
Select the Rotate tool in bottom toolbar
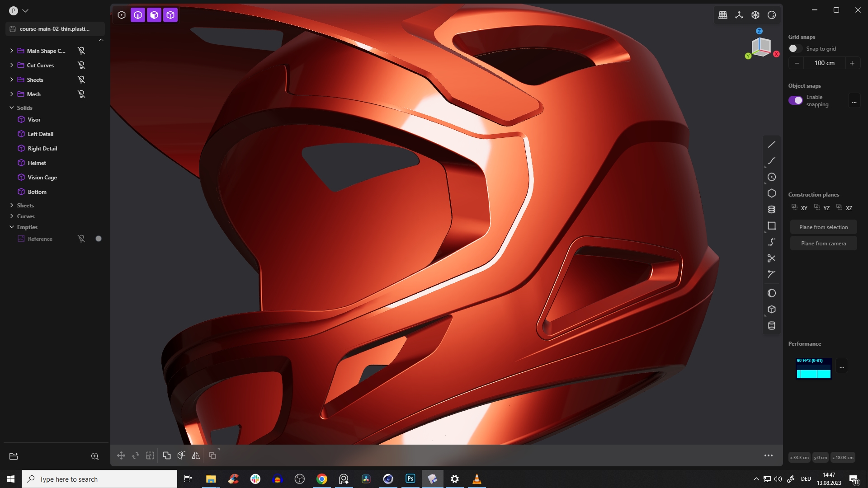[x=135, y=455]
